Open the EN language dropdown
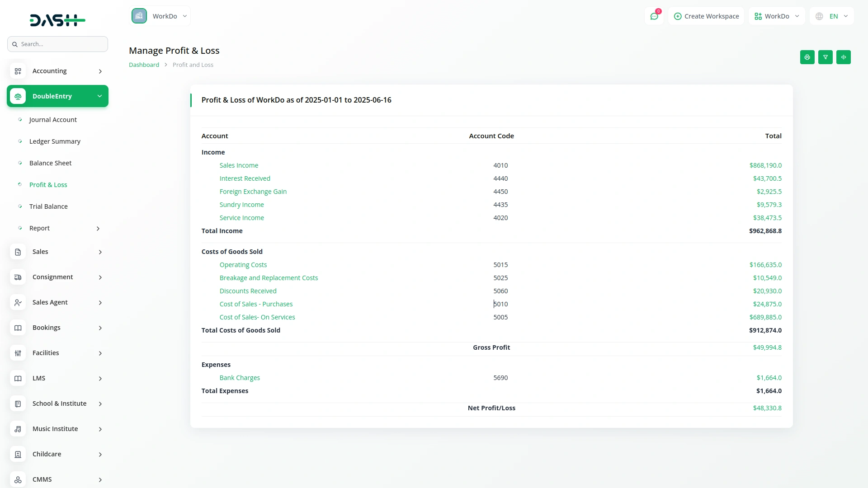Viewport: 868px width, 488px height. (832, 16)
